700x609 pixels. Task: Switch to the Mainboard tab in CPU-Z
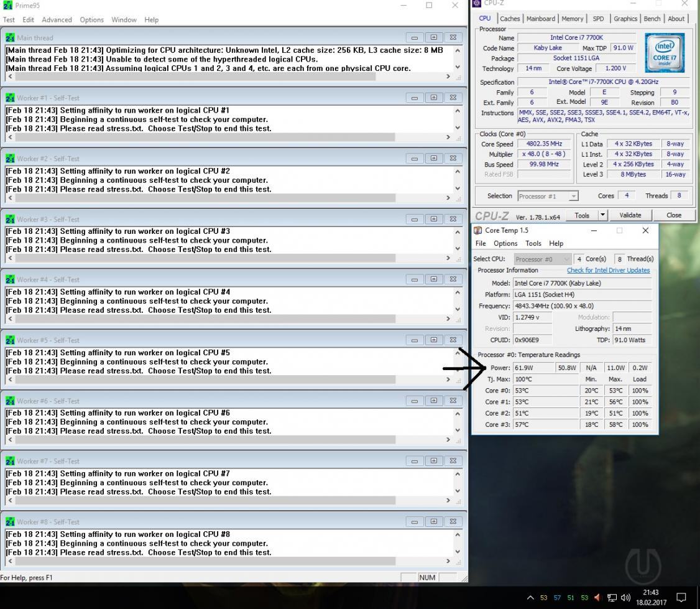541,18
